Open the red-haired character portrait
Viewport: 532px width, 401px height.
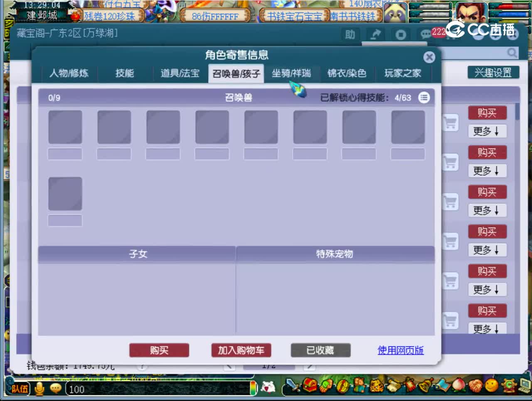pyautogui.click(x=470, y=13)
